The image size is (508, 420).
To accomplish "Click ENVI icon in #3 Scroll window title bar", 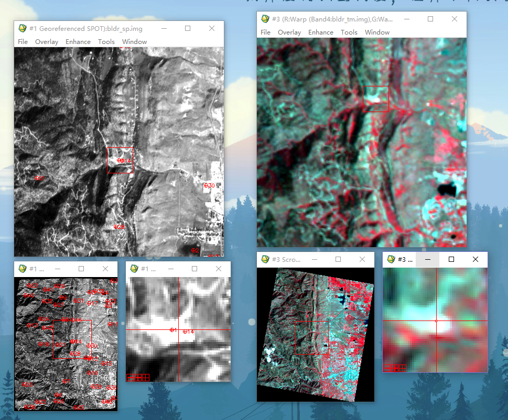I will 265,259.
